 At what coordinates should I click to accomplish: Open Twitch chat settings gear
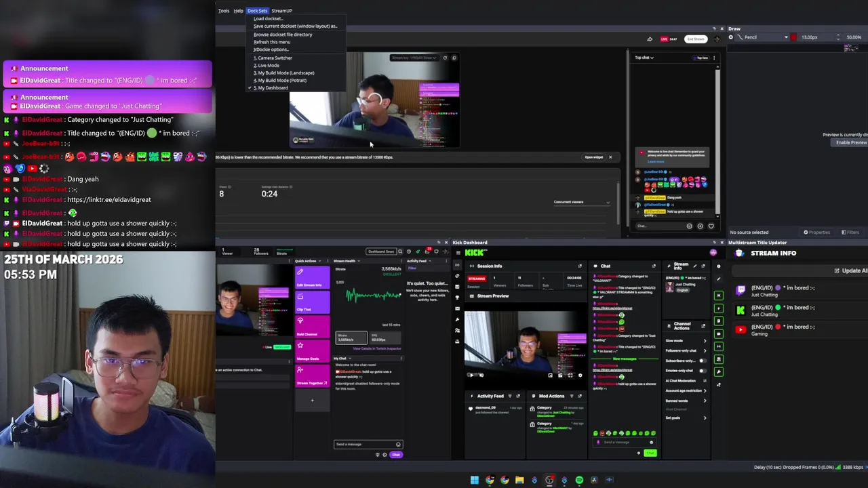tap(384, 455)
